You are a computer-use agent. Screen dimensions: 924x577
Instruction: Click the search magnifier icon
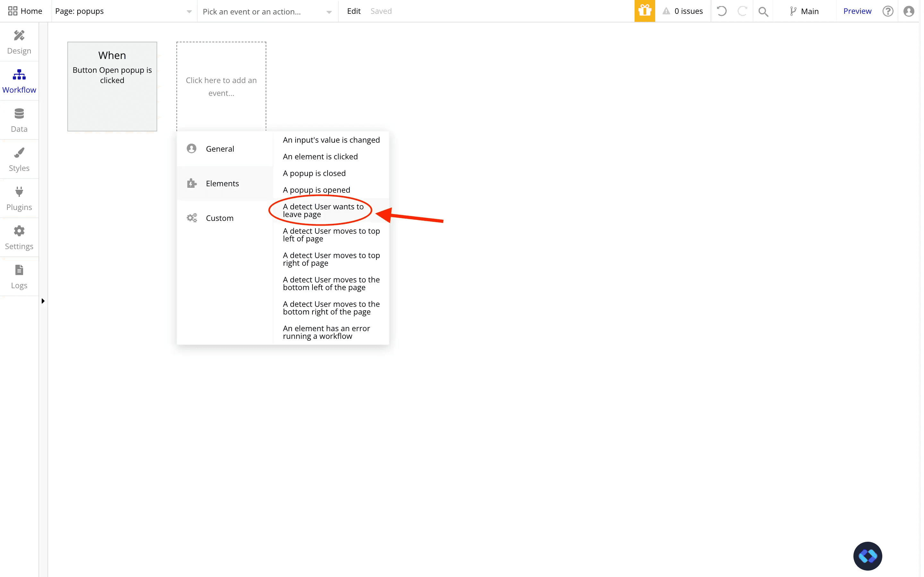tap(763, 12)
